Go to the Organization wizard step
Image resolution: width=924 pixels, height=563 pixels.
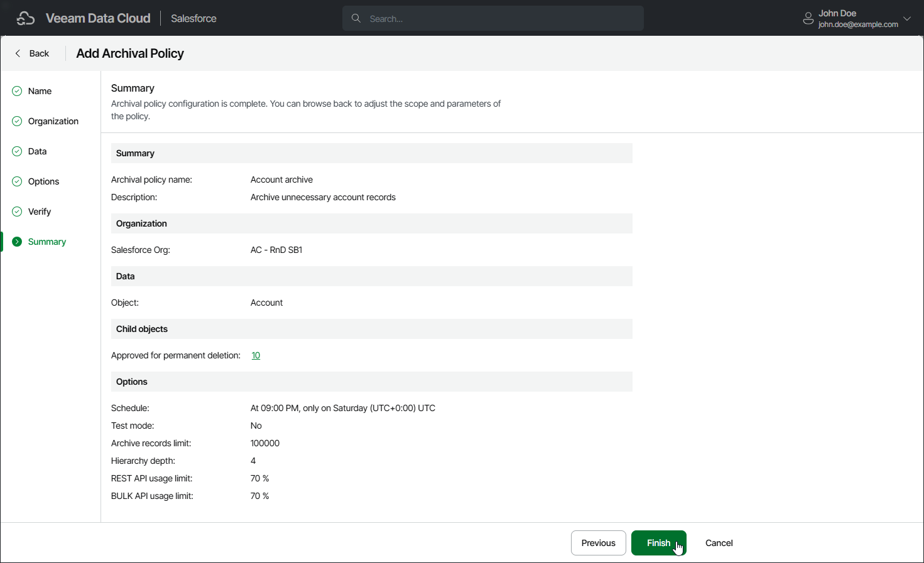[x=53, y=121]
